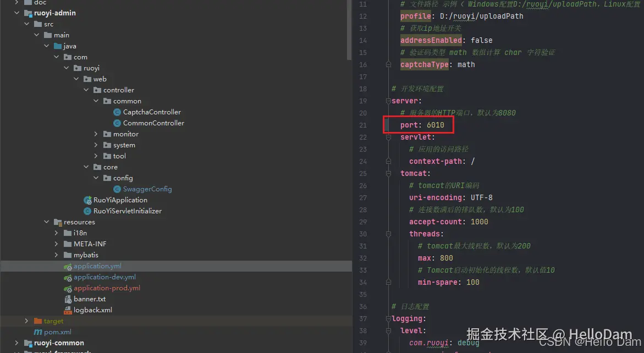
Task: Click the target folder icon
Action: pos(38,321)
